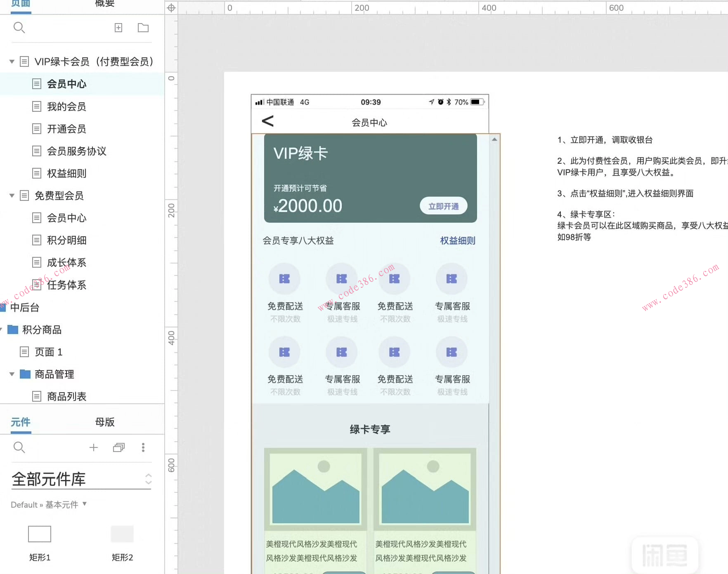Collapse the VIP绿卡会员 tree branch

[12, 61]
